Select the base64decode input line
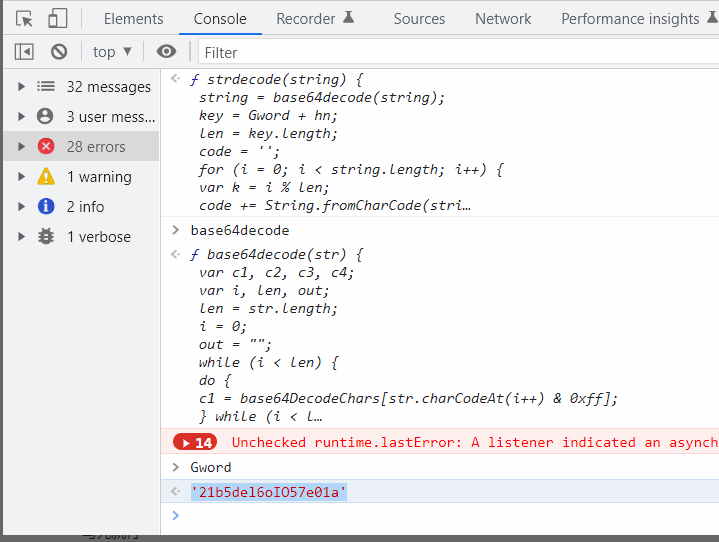This screenshot has height=542, width=719. [x=240, y=230]
